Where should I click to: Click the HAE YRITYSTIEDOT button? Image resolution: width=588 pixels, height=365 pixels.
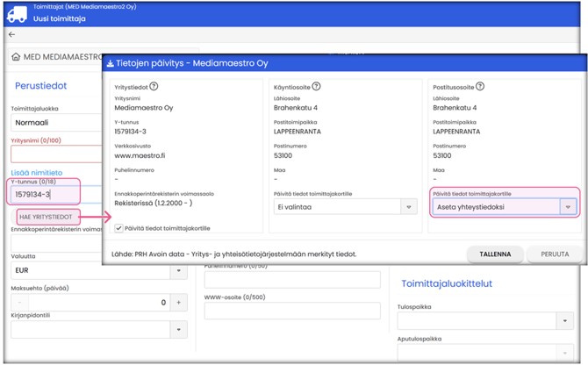click(x=47, y=217)
